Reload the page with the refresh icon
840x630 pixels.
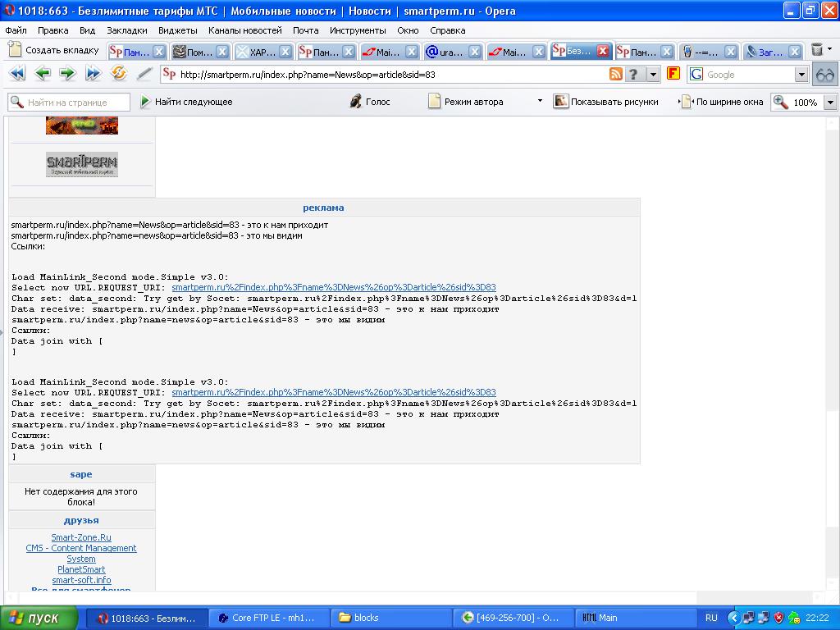coord(119,74)
